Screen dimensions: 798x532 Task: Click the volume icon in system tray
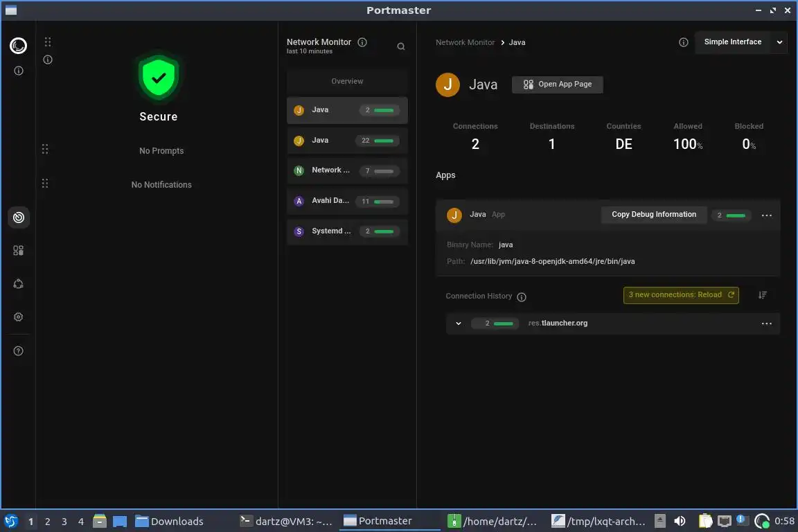click(680, 521)
